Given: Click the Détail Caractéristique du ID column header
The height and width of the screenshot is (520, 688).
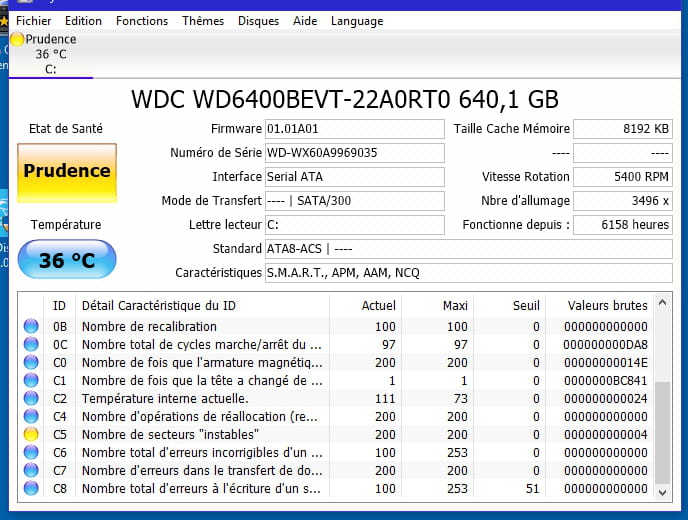Looking at the screenshot, I should 202,305.
